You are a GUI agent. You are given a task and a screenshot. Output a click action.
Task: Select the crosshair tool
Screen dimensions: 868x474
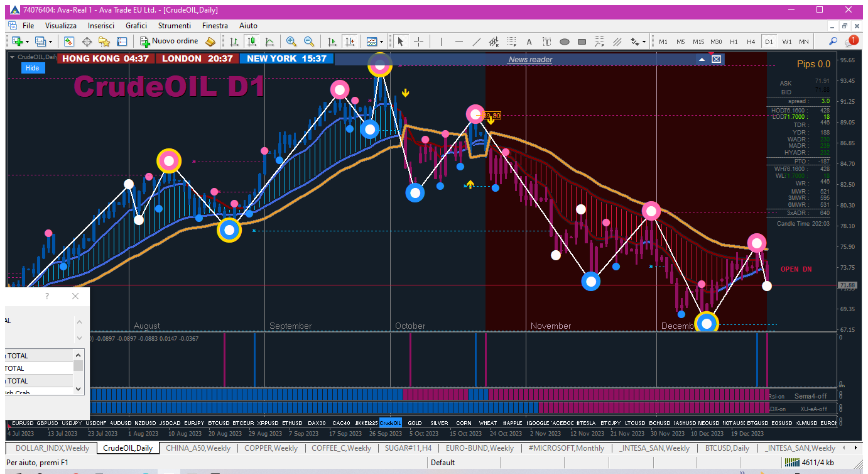(418, 41)
